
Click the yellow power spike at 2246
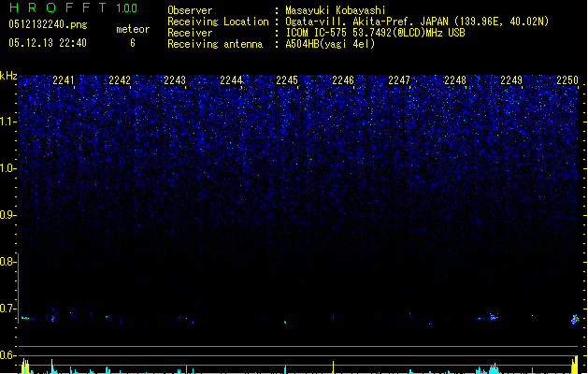pyautogui.click(x=333, y=367)
